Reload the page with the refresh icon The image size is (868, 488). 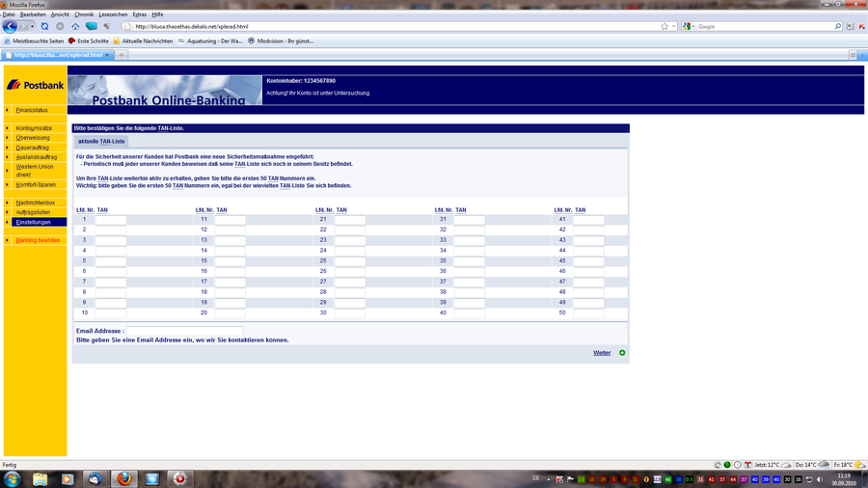[44, 26]
